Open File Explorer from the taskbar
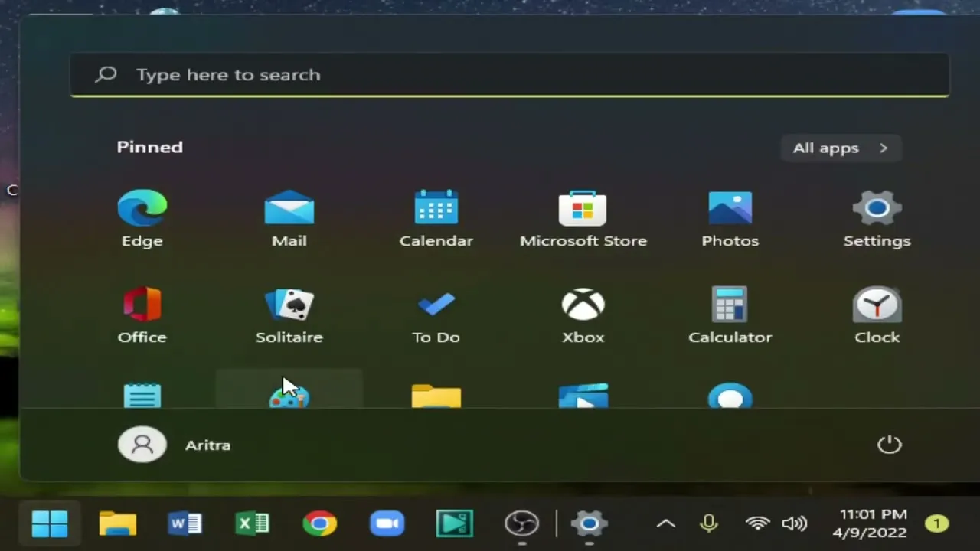 [x=118, y=524]
